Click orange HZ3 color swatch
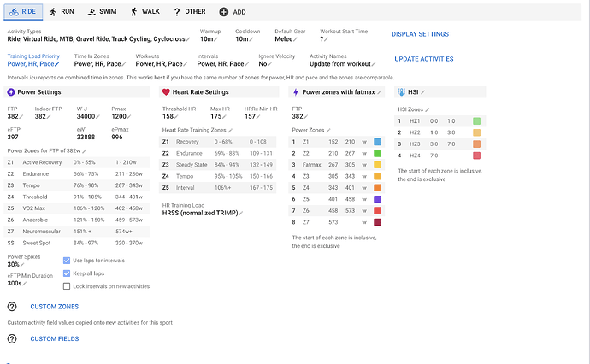The width and height of the screenshot is (590, 364). click(477, 144)
